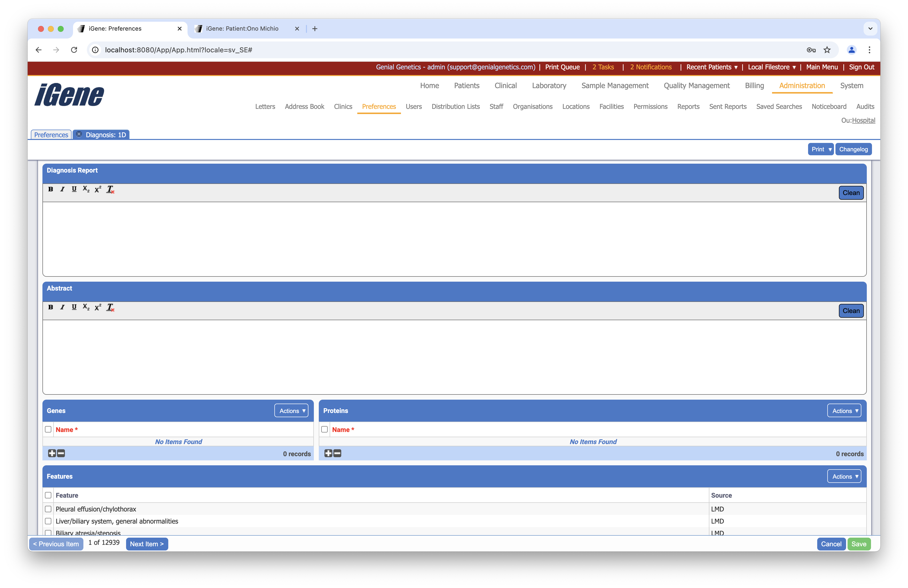908x588 pixels.
Task: Remove a row from Proteins table
Action: tap(337, 453)
